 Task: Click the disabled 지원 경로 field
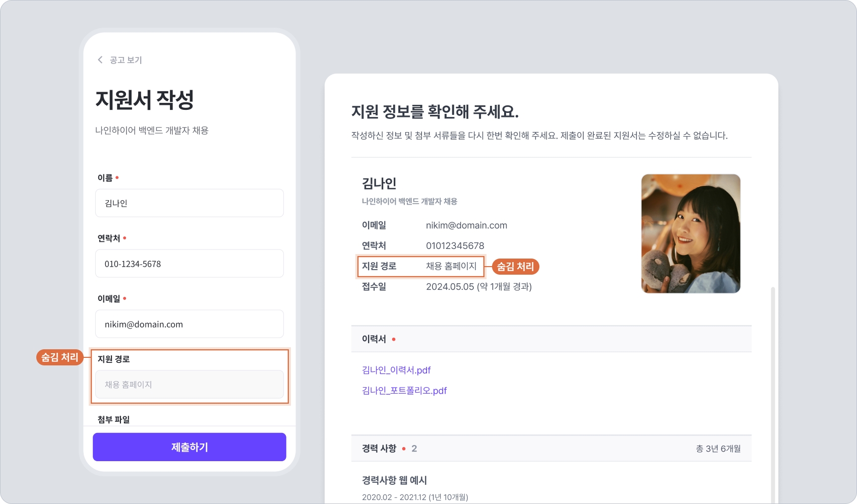[x=189, y=385]
